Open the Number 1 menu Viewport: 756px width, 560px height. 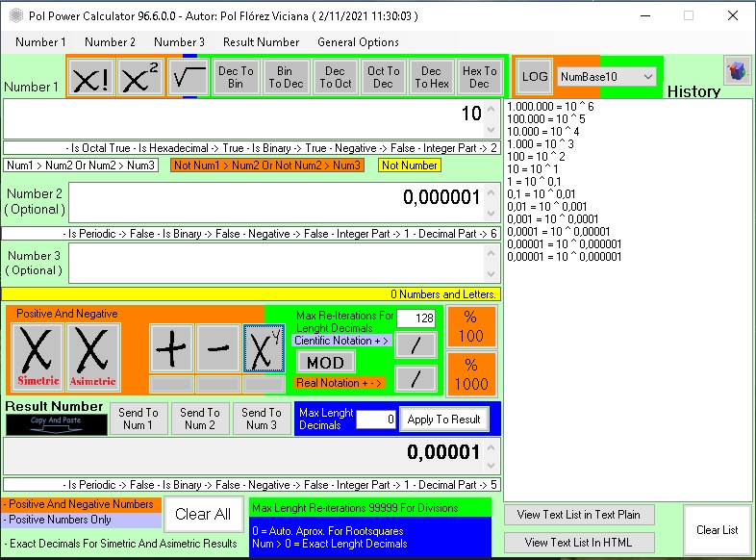pos(40,42)
